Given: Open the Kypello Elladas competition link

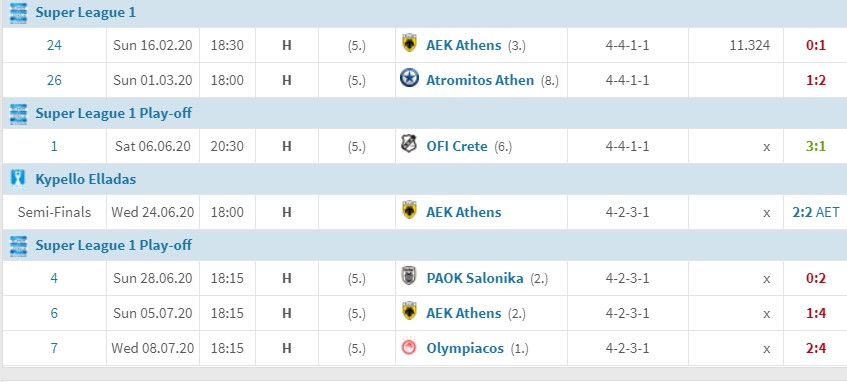Looking at the screenshot, I should (x=85, y=179).
